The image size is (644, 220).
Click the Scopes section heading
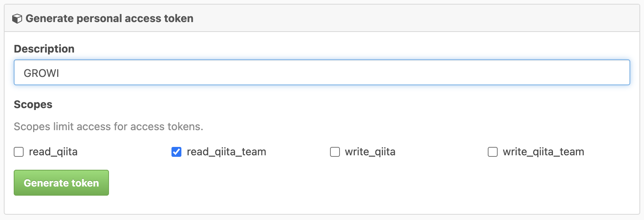[33, 104]
